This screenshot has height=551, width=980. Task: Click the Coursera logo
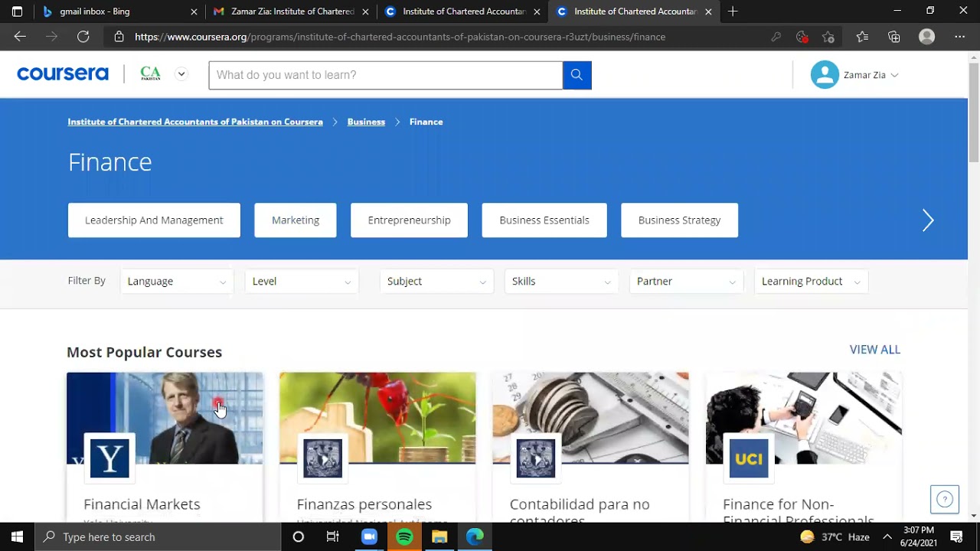[x=63, y=74]
